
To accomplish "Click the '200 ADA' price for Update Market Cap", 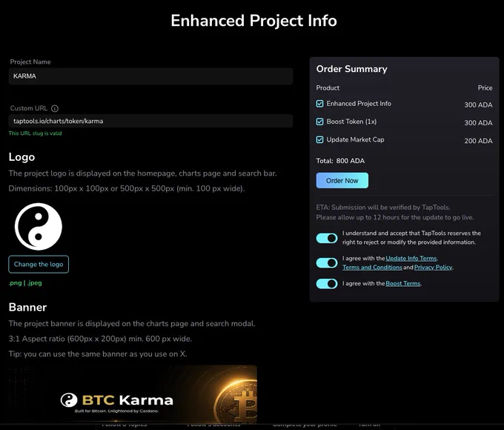I will [x=478, y=141].
